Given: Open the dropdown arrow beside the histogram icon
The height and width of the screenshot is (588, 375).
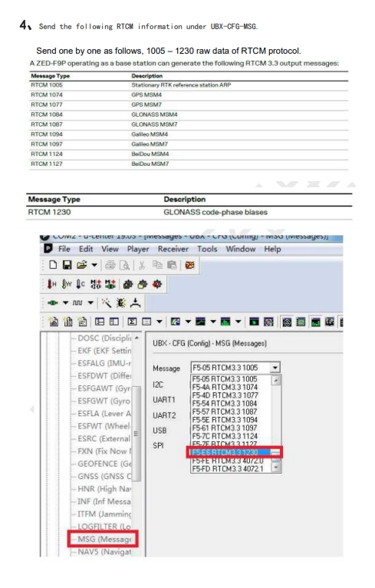Looking at the screenshot, I should pyautogui.click(x=238, y=322).
